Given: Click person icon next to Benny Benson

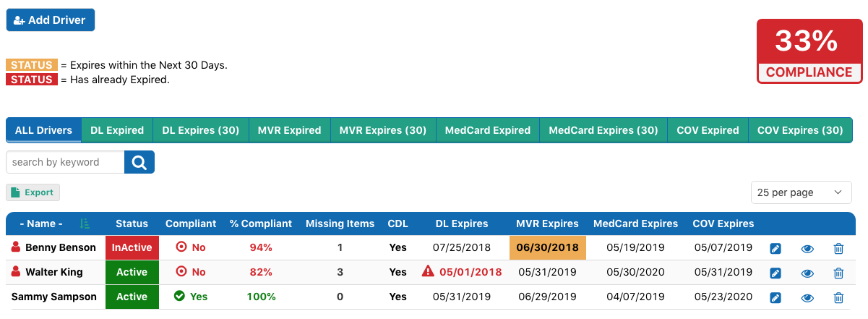Looking at the screenshot, I should click(16, 247).
